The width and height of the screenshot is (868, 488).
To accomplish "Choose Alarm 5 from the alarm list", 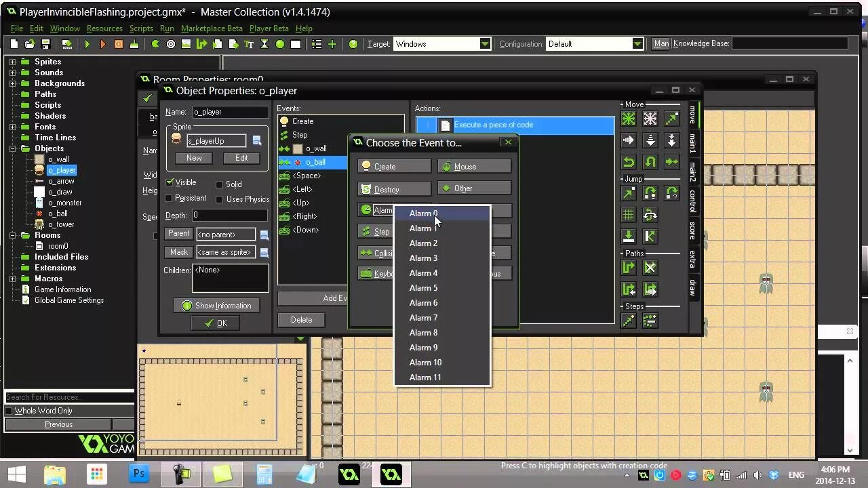I will click(x=442, y=288).
